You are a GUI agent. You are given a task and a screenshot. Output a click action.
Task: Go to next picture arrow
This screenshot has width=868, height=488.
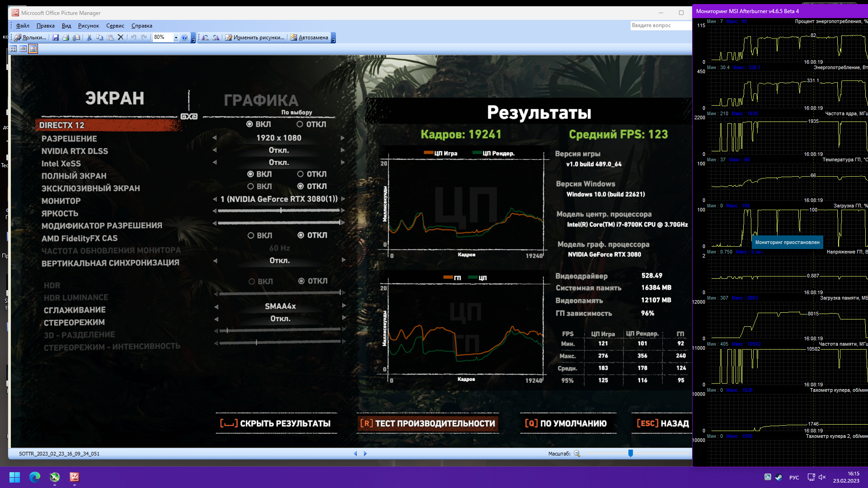coord(365,454)
